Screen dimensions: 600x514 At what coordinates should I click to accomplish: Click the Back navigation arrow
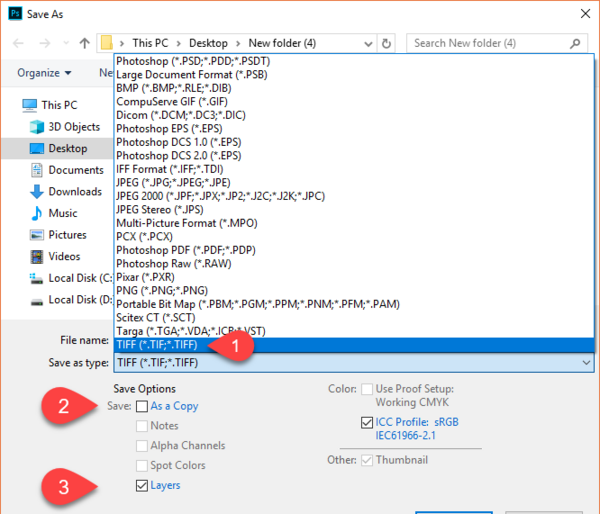[18, 43]
